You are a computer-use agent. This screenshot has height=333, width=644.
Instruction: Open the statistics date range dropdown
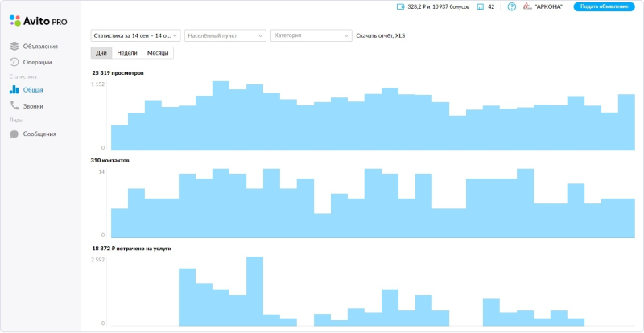coord(136,35)
